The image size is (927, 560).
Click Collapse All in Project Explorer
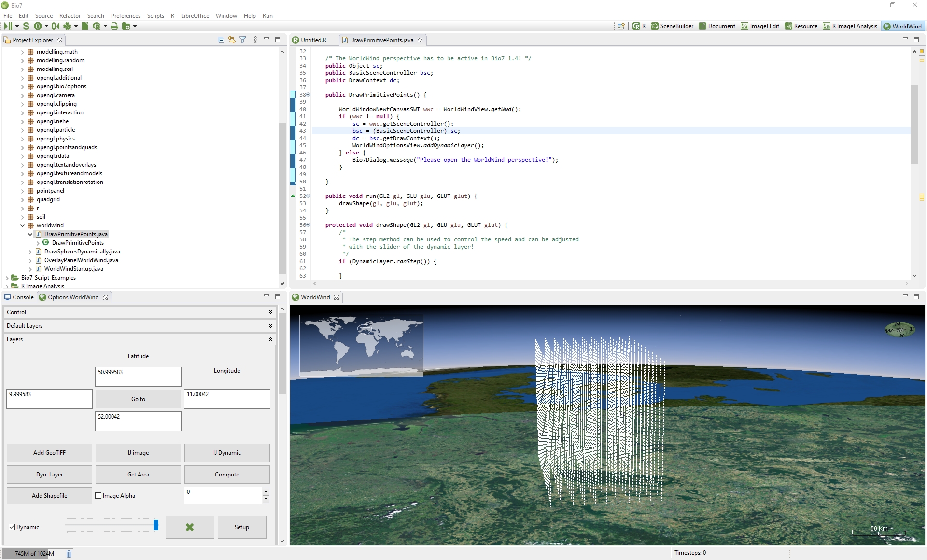click(221, 40)
